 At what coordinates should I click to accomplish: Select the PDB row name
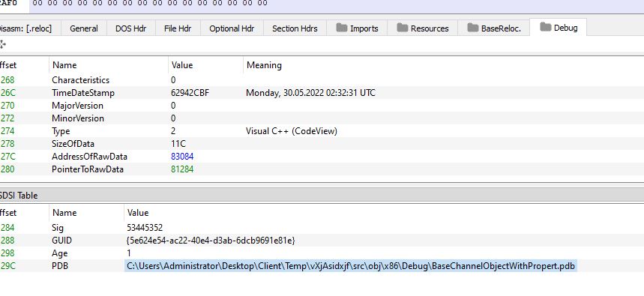pos(60,266)
